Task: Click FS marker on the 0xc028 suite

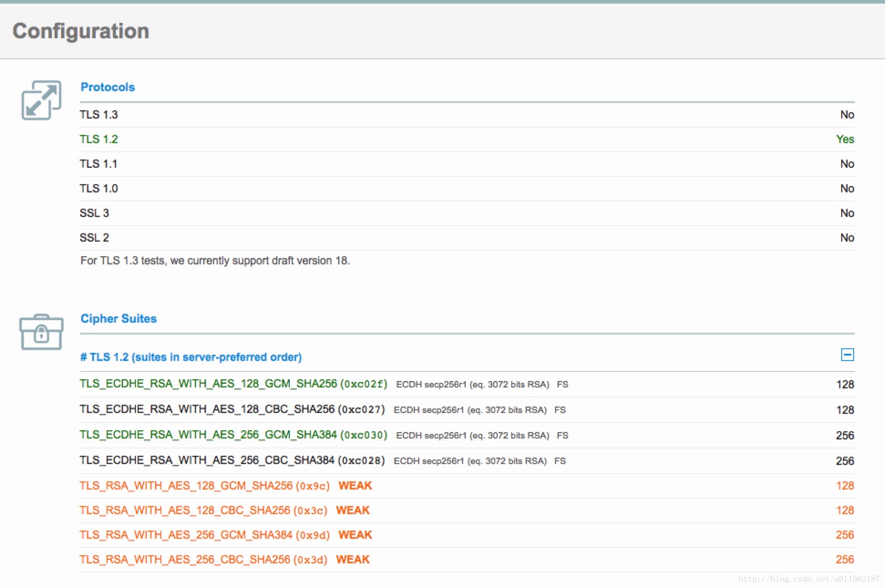Action: (x=560, y=461)
